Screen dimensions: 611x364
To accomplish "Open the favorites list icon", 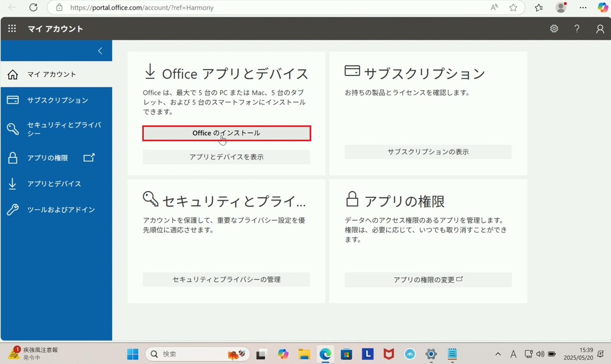I will point(539,7).
